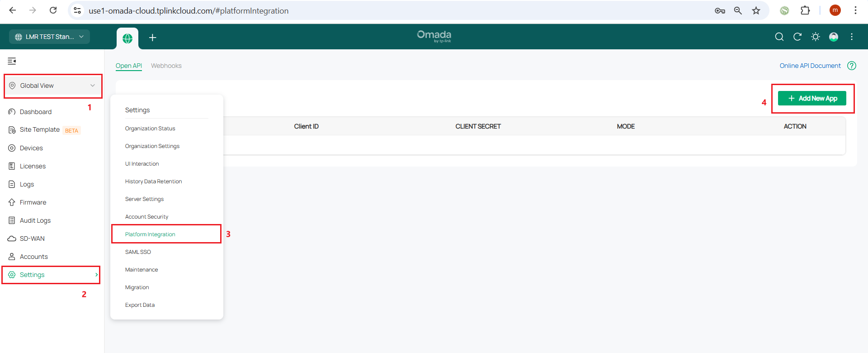Open History Data Retention settings
The image size is (868, 353).
pyautogui.click(x=154, y=181)
